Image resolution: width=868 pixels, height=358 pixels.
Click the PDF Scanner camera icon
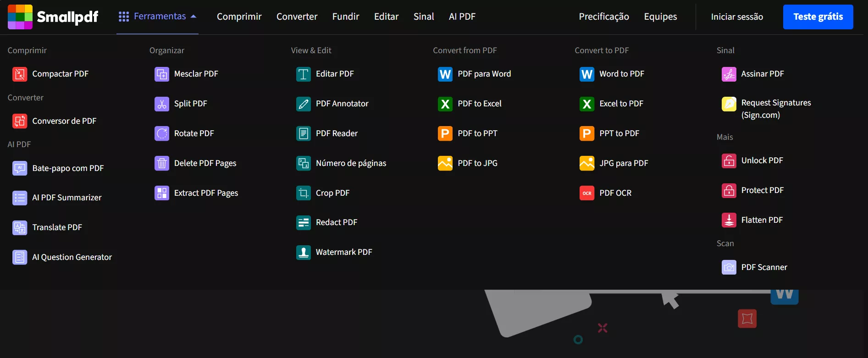(729, 268)
